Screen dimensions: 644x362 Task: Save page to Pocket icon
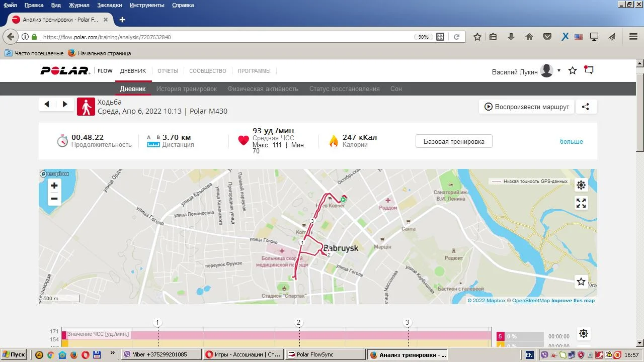(547, 37)
